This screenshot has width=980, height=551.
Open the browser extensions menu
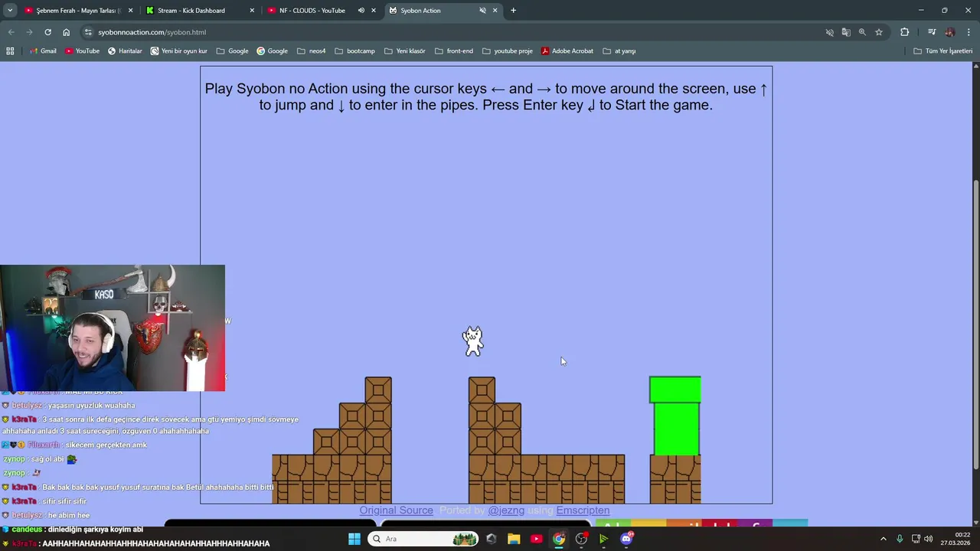pos(904,32)
